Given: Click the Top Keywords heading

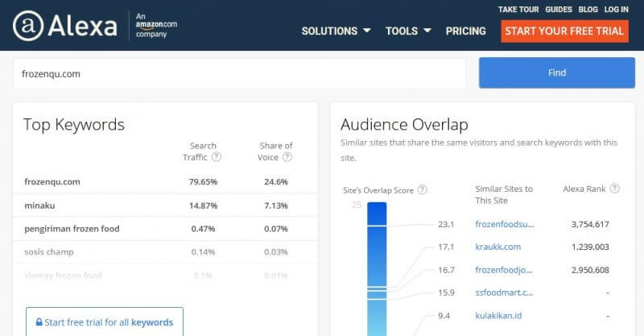Looking at the screenshot, I should pos(74,125).
